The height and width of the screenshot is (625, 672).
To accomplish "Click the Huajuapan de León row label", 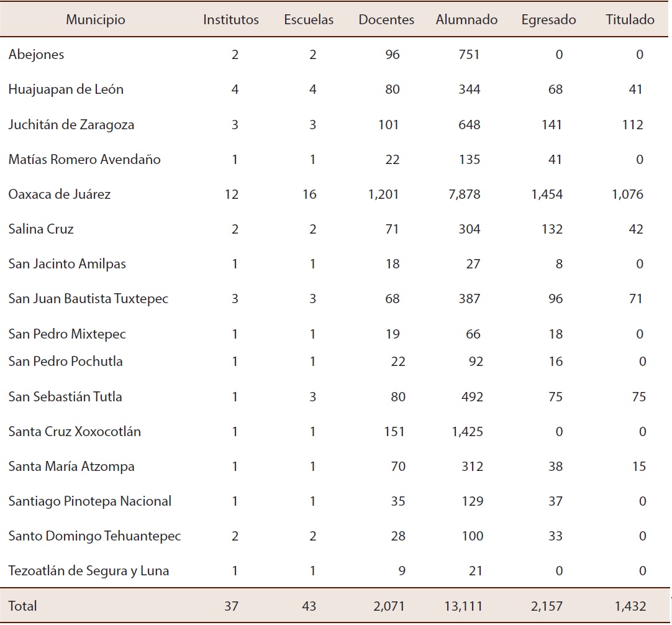I will pyautogui.click(x=69, y=89).
